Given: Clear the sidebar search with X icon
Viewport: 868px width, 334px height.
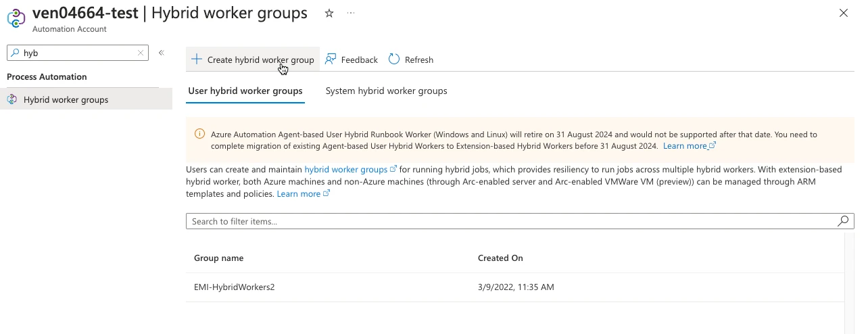Looking at the screenshot, I should coord(141,53).
